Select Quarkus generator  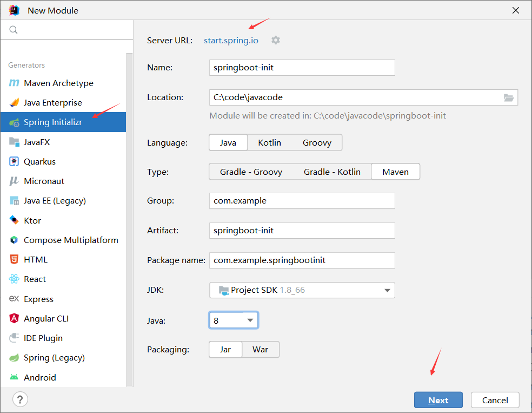pos(63,161)
